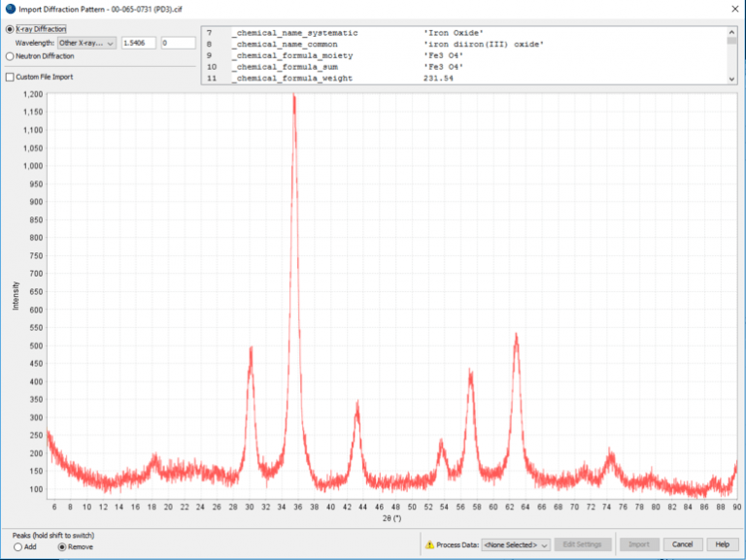The height and width of the screenshot is (560, 746).
Task: Enable the Custom File Import checkbox
Action: (10, 77)
